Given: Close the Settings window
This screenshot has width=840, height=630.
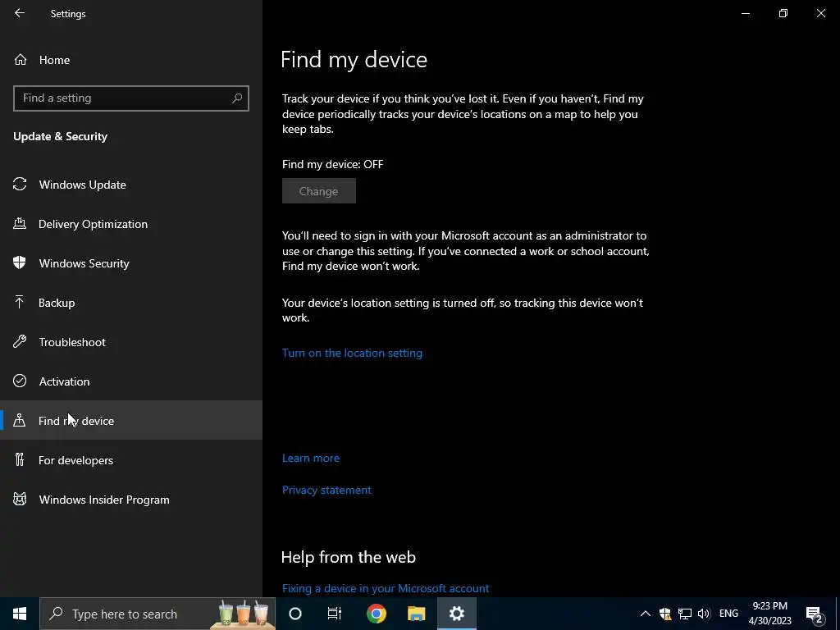Looking at the screenshot, I should (820, 13).
